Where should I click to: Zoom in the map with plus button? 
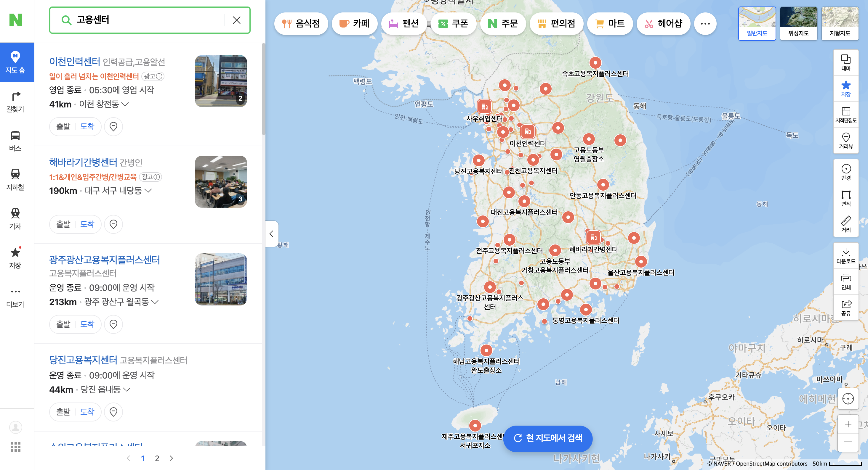coord(848,424)
